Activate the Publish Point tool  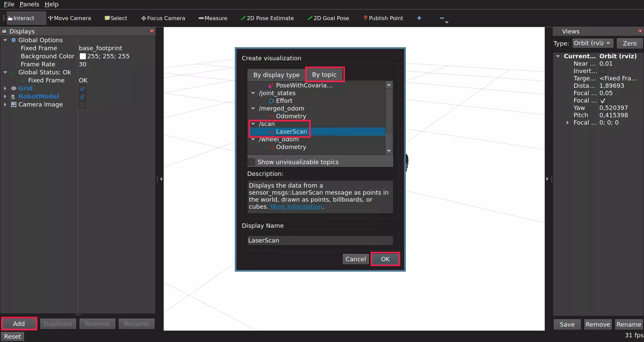[383, 18]
